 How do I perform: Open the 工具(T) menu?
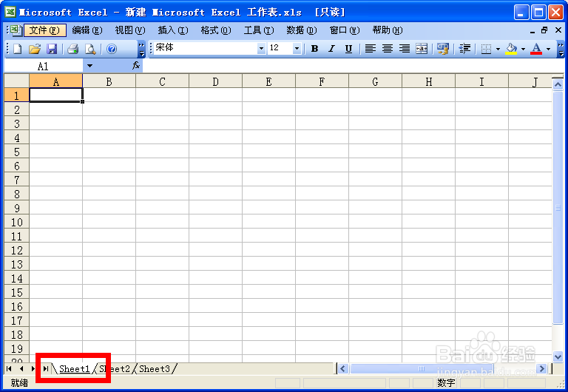[259, 30]
